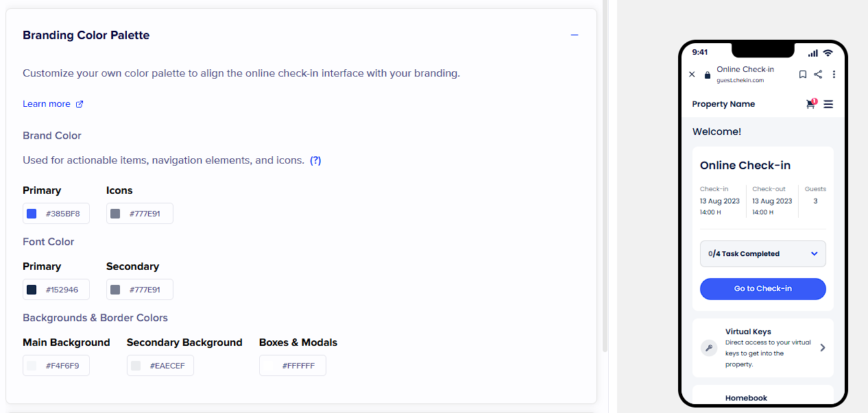The height and width of the screenshot is (413, 868).
Task: Edit the Font Secondary #777E91 hex field
Action: (145, 290)
